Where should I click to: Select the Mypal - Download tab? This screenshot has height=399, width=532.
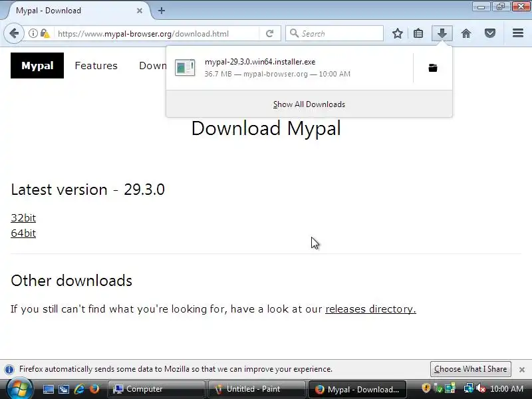click(77, 11)
